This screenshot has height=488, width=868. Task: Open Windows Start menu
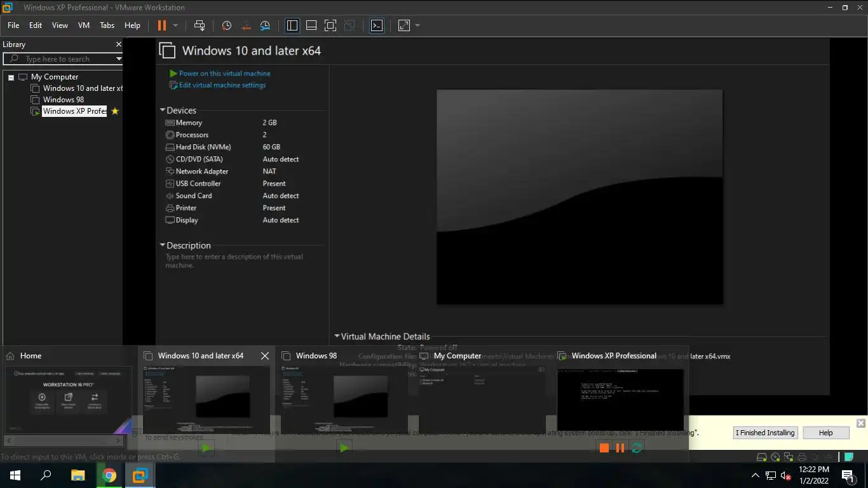tap(15, 475)
